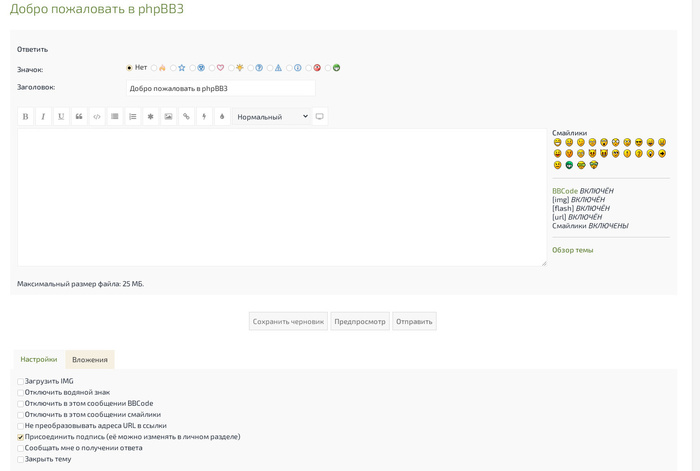Viewport: 700px width, 471px height.
Task: Insert an image with the picture icon
Action: point(168,117)
